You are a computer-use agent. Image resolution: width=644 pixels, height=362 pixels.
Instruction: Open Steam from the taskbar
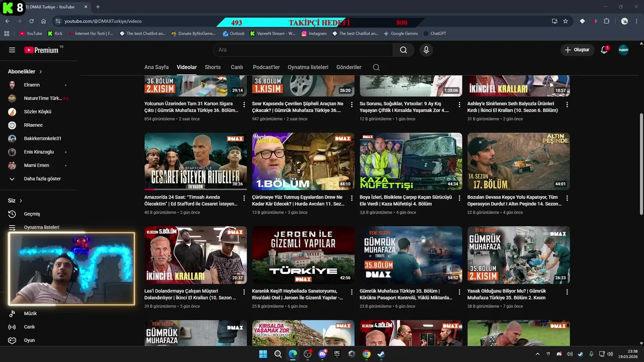tap(381, 354)
